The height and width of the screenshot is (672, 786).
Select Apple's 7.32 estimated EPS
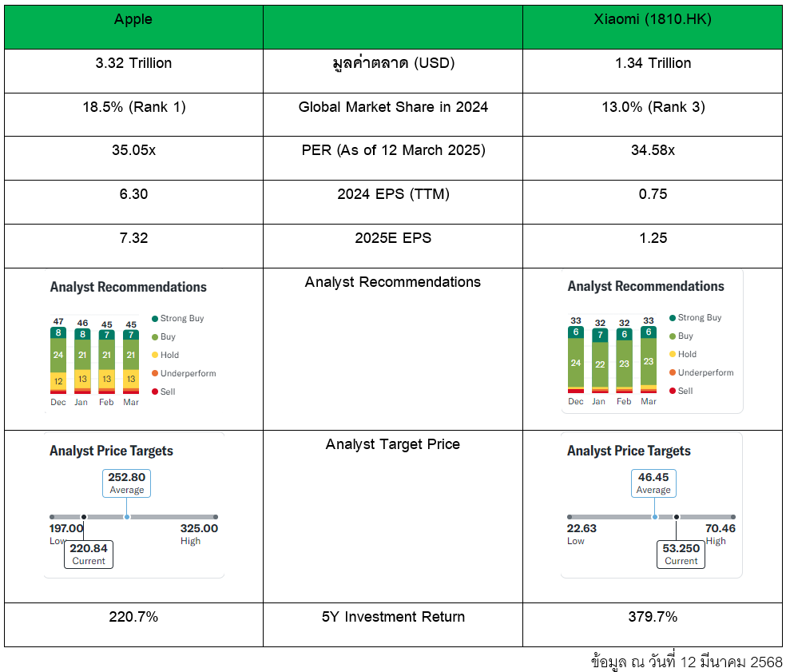[133, 237]
